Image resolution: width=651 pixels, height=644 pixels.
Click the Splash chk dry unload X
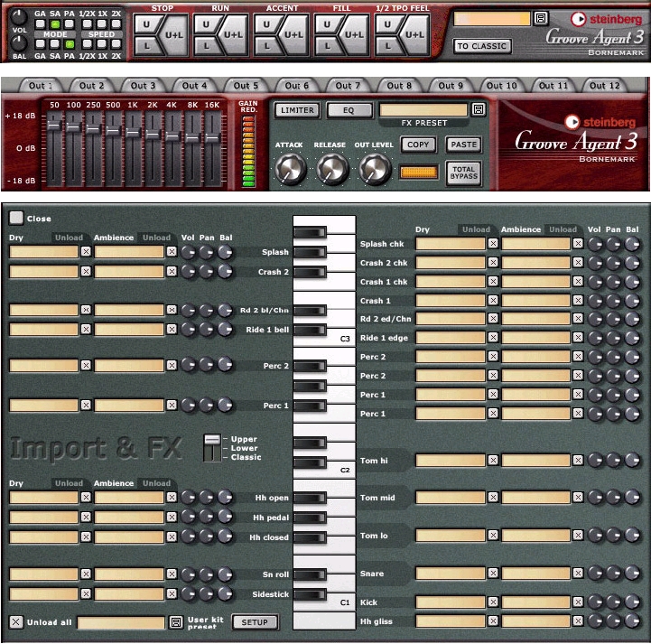(493, 243)
